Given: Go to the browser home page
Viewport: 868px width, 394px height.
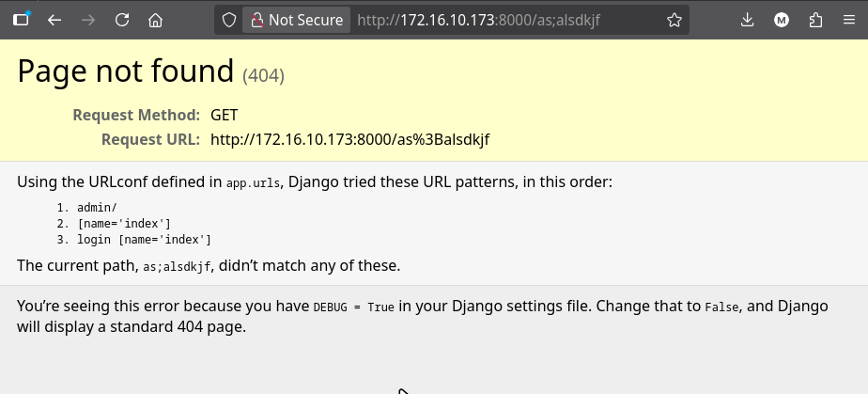Looking at the screenshot, I should [x=156, y=20].
